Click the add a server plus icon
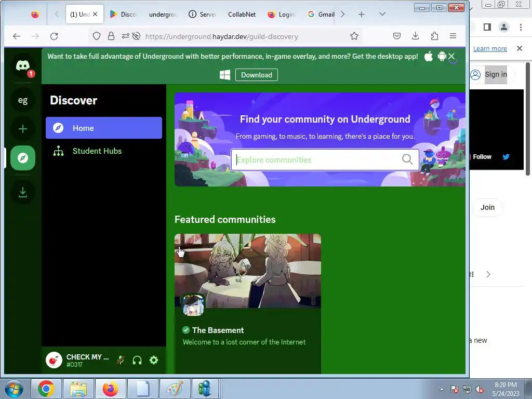This screenshot has height=399, width=532. coord(23,129)
